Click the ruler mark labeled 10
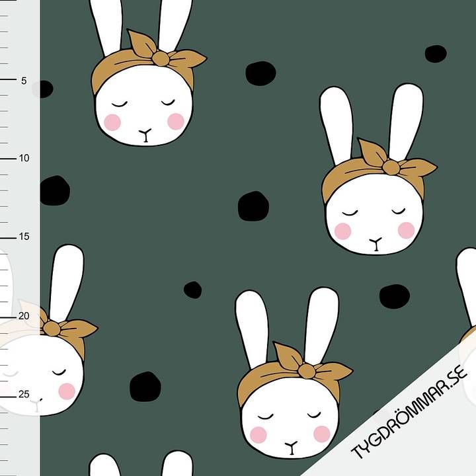Screen dimensions: 476x476 (24, 158)
